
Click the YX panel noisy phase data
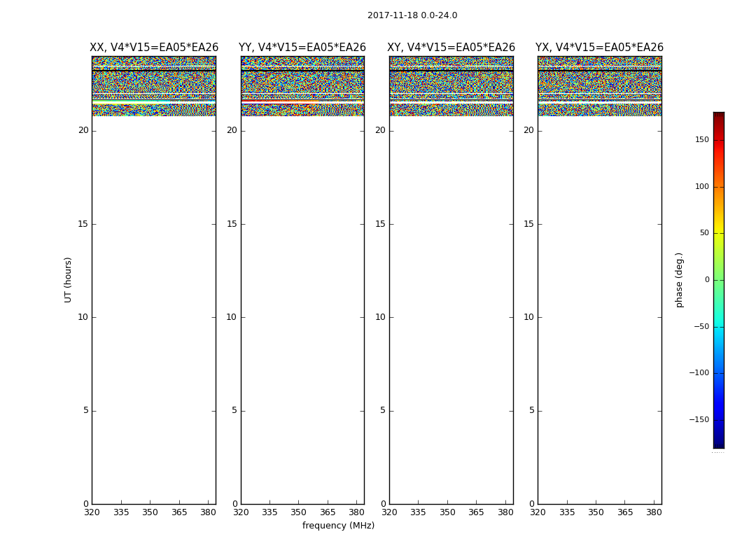[x=599, y=86]
